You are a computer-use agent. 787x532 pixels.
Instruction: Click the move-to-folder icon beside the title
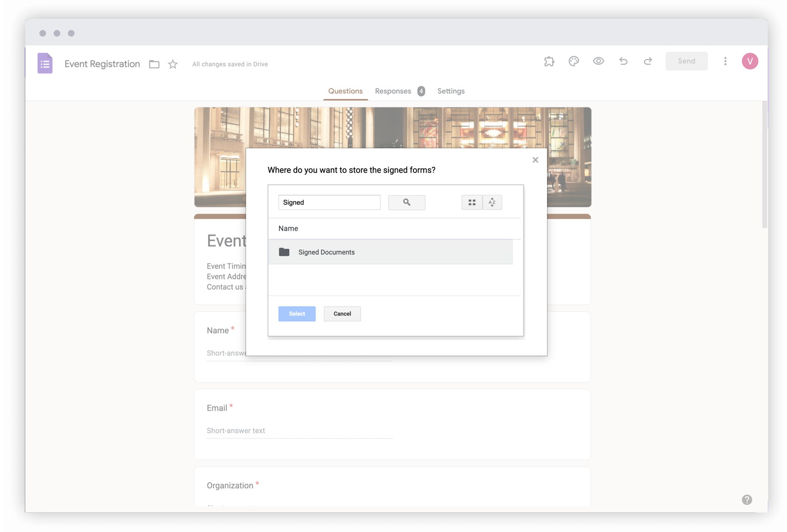[154, 64]
